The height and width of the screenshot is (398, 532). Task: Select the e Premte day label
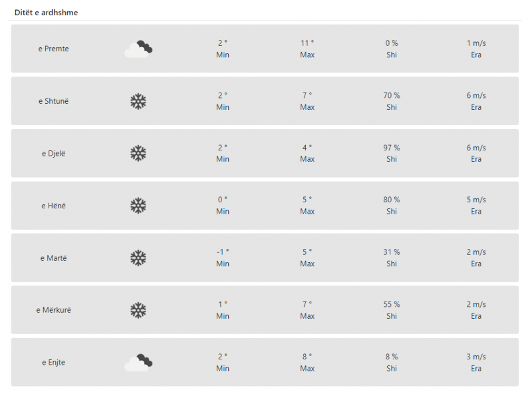[x=53, y=49]
